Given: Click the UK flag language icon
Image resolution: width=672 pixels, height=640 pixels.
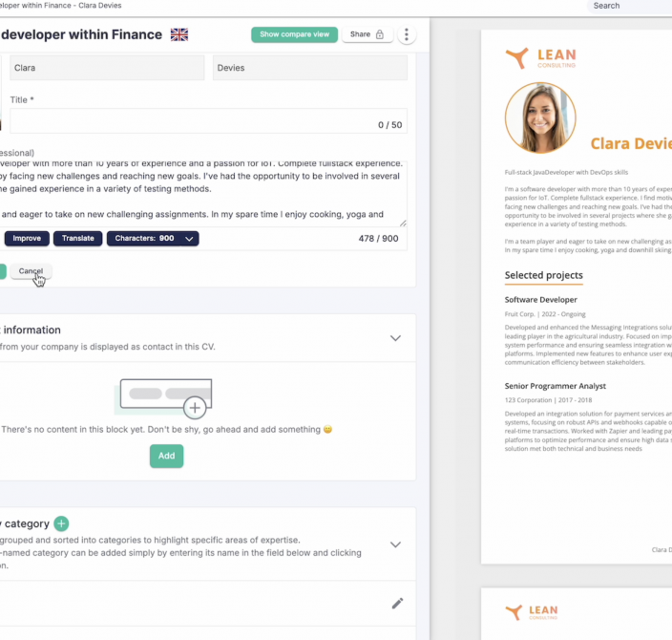Looking at the screenshot, I should pos(178,34).
